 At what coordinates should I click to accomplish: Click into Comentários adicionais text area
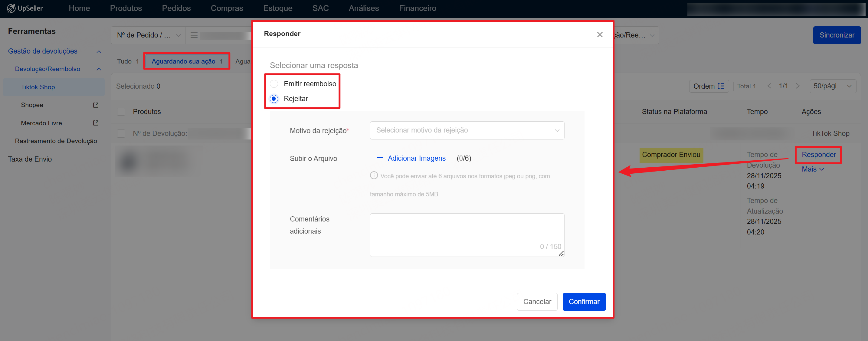(467, 232)
